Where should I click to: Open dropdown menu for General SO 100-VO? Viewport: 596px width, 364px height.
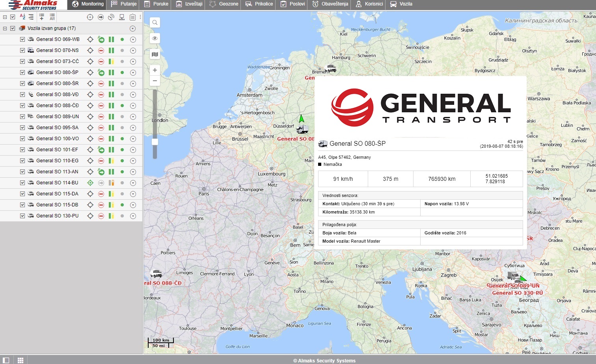(133, 139)
